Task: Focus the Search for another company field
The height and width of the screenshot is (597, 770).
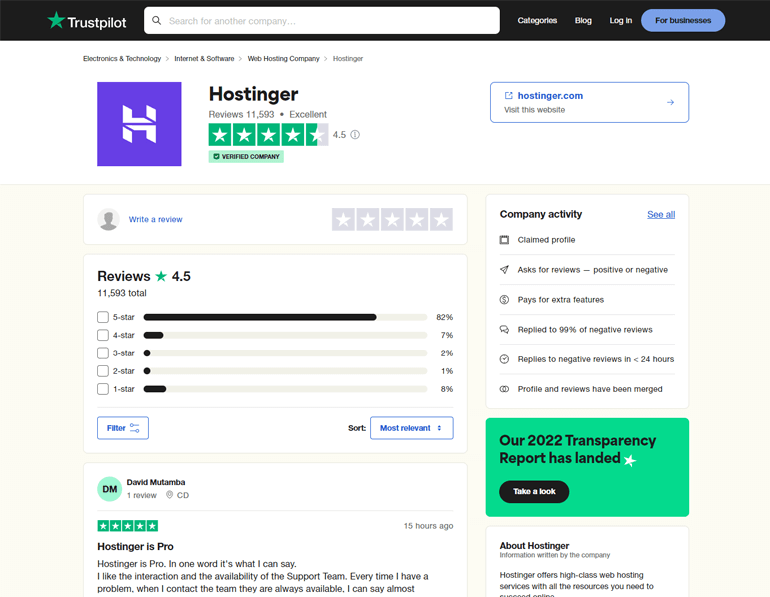Action: point(322,21)
